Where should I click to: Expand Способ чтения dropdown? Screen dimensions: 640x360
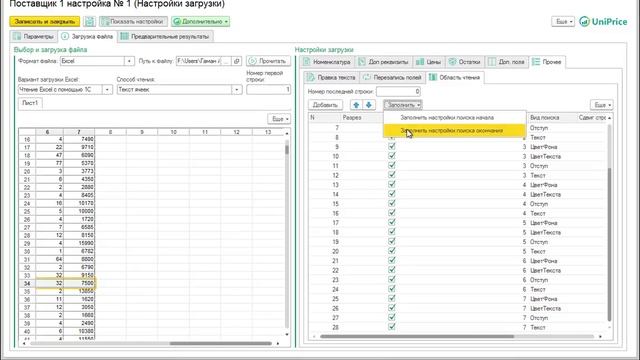pos(237,89)
